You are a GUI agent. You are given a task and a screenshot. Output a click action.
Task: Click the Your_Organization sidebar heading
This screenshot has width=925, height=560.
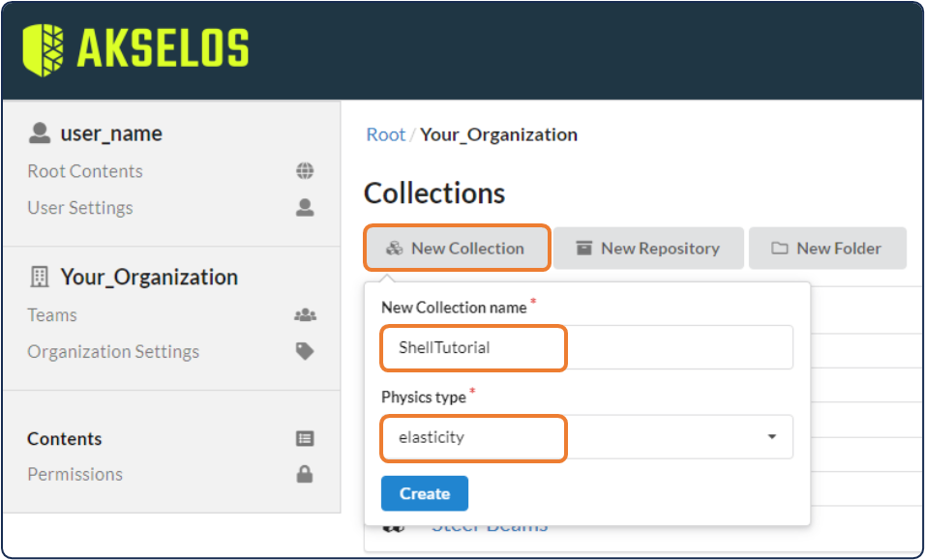(x=149, y=277)
